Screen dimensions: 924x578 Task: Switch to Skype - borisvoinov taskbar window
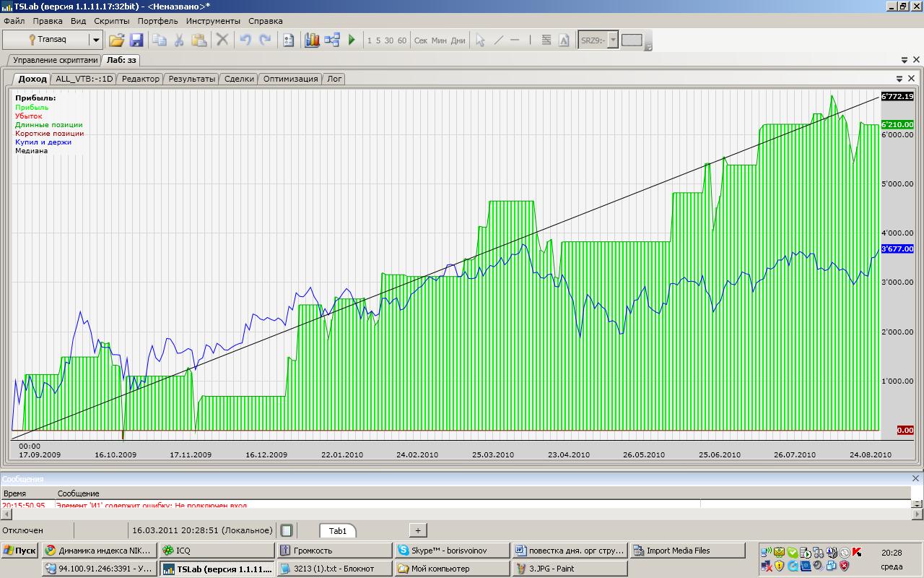452,551
